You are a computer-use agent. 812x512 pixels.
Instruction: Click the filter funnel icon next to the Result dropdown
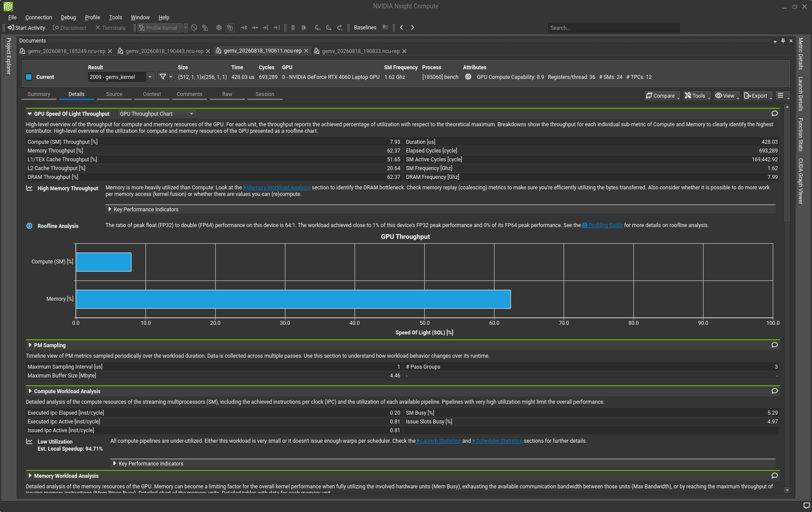(x=163, y=77)
